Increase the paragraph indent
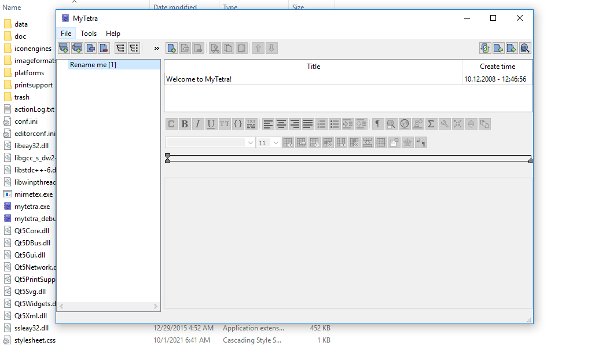Screen dimensions: 595x364 [348, 124]
